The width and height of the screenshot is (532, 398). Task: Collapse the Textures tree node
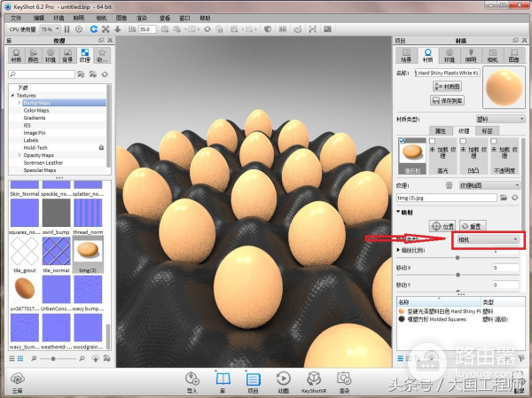(x=13, y=96)
